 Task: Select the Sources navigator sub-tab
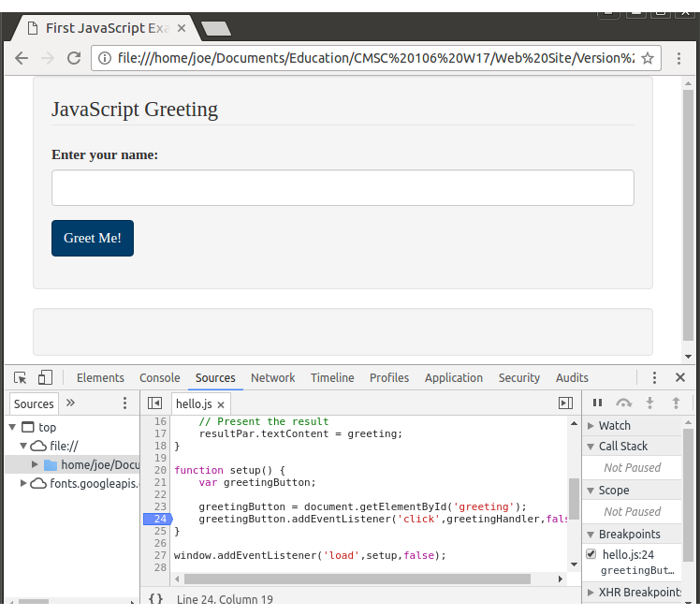coord(34,403)
